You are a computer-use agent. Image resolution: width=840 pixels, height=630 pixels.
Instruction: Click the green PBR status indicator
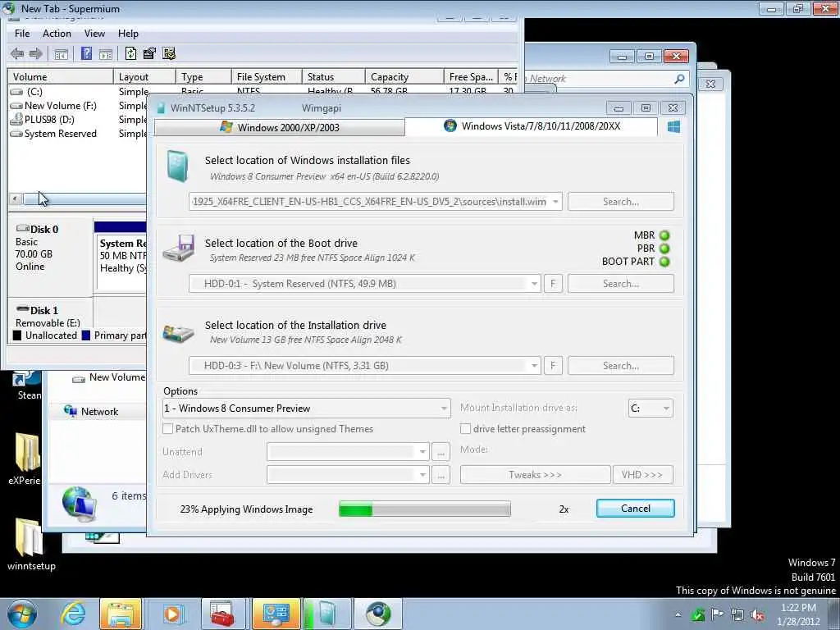(x=664, y=249)
